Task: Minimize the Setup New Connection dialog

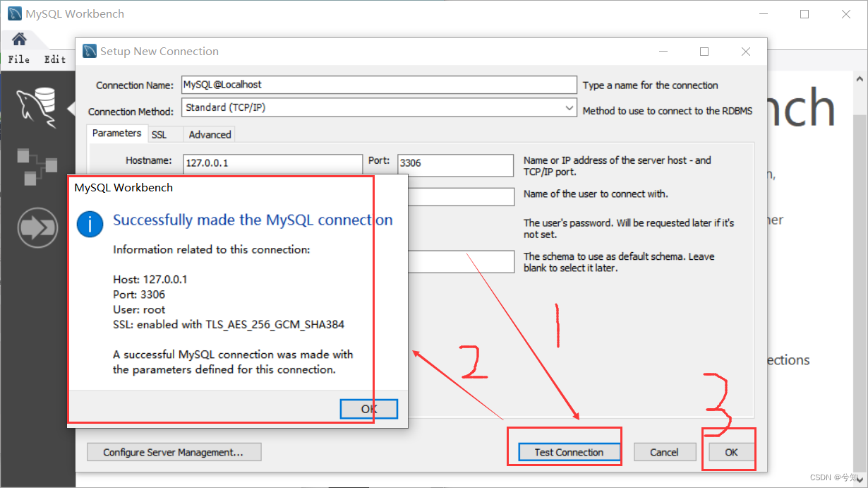Action: tap(663, 52)
